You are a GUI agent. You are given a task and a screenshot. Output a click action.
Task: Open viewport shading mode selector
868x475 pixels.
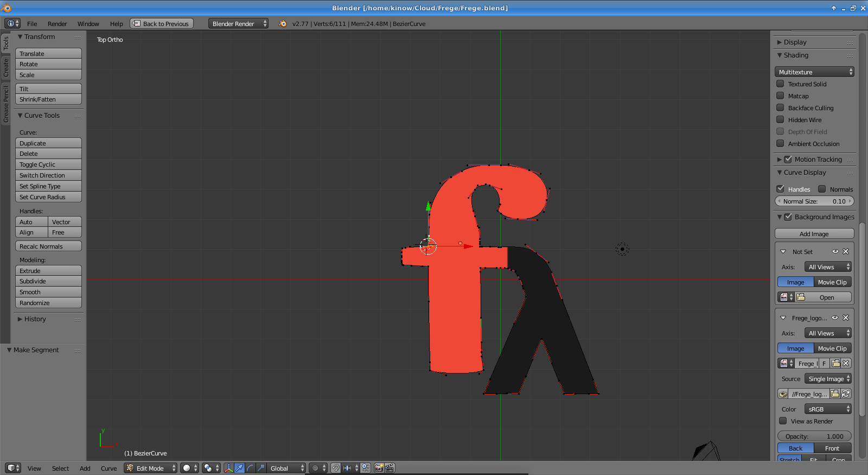189,468
